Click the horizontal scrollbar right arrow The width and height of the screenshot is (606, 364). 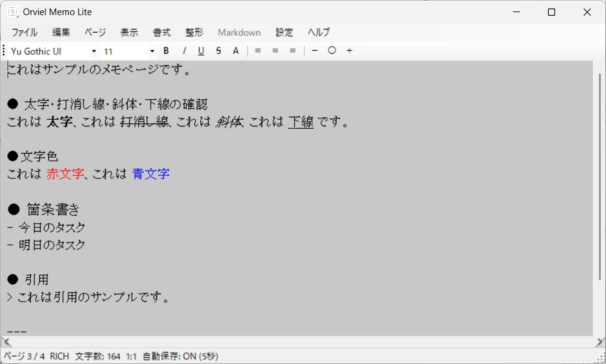click(599, 342)
